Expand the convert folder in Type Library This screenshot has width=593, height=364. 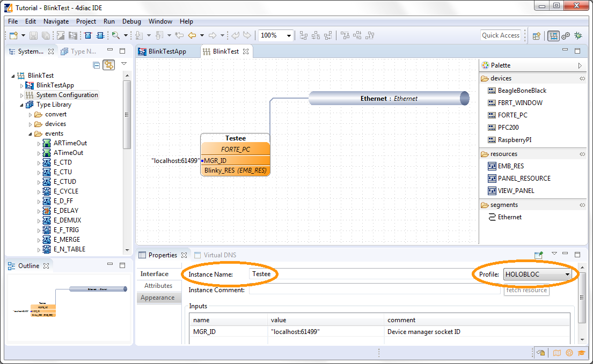coord(31,114)
